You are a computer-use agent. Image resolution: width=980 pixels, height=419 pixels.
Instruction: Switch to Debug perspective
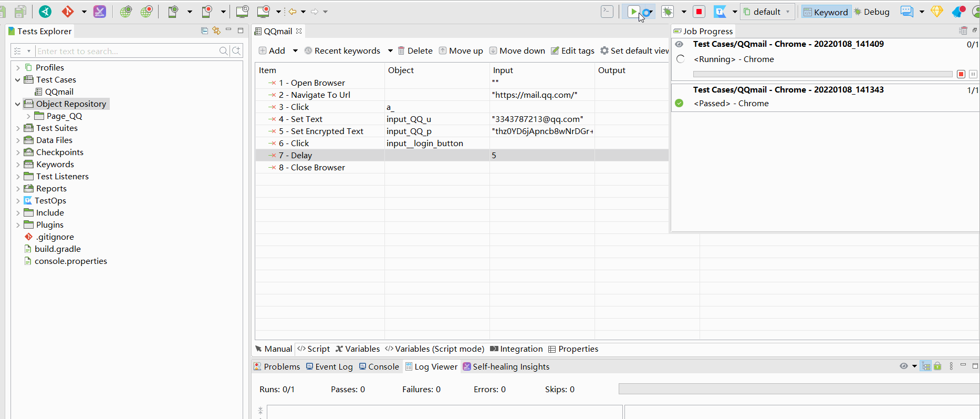point(871,12)
